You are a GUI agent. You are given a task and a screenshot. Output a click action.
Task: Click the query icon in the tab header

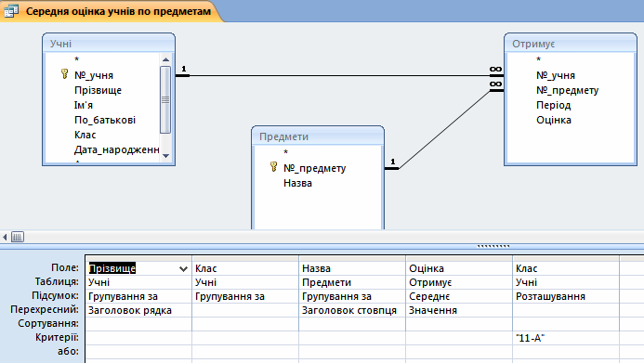click(x=11, y=10)
